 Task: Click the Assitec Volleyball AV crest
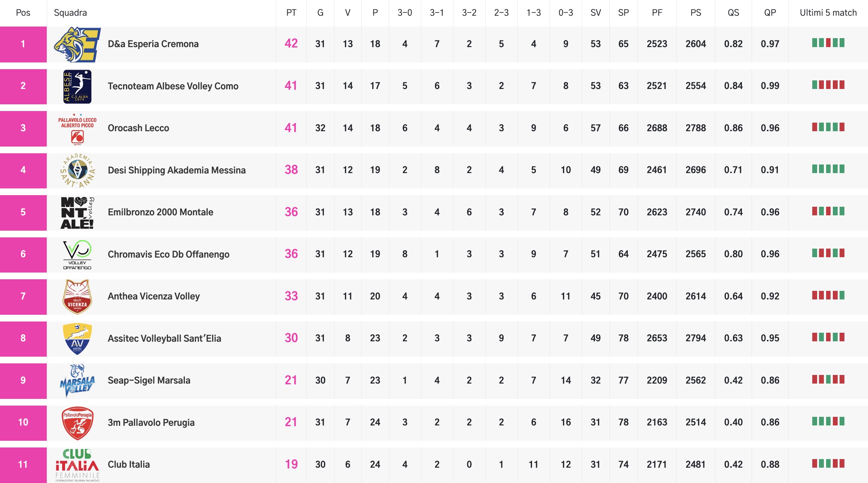coord(77,338)
